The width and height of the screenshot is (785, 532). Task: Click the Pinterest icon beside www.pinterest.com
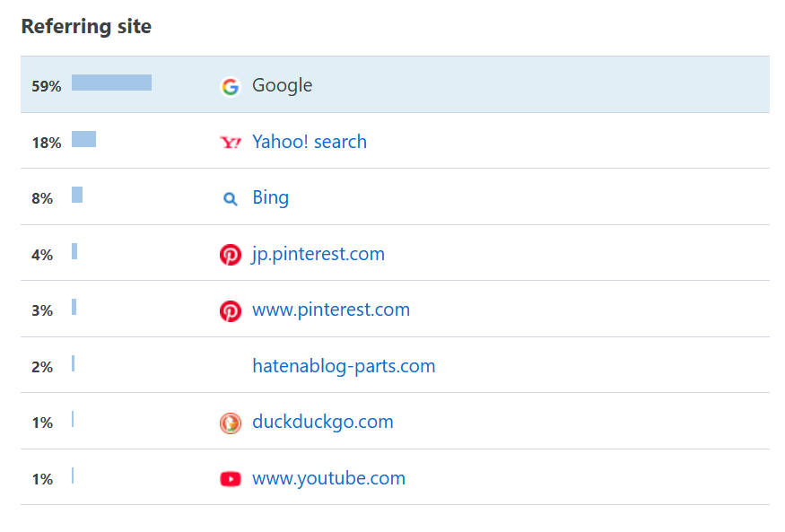[231, 310]
